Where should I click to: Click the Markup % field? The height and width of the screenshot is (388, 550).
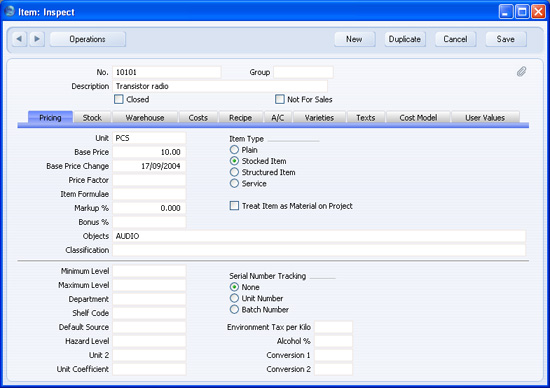(149, 208)
